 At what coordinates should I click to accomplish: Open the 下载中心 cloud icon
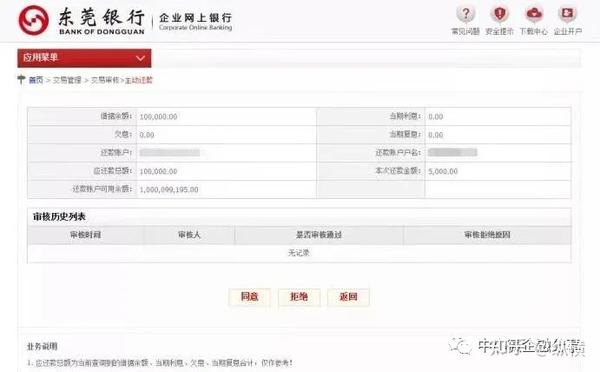[x=533, y=14]
